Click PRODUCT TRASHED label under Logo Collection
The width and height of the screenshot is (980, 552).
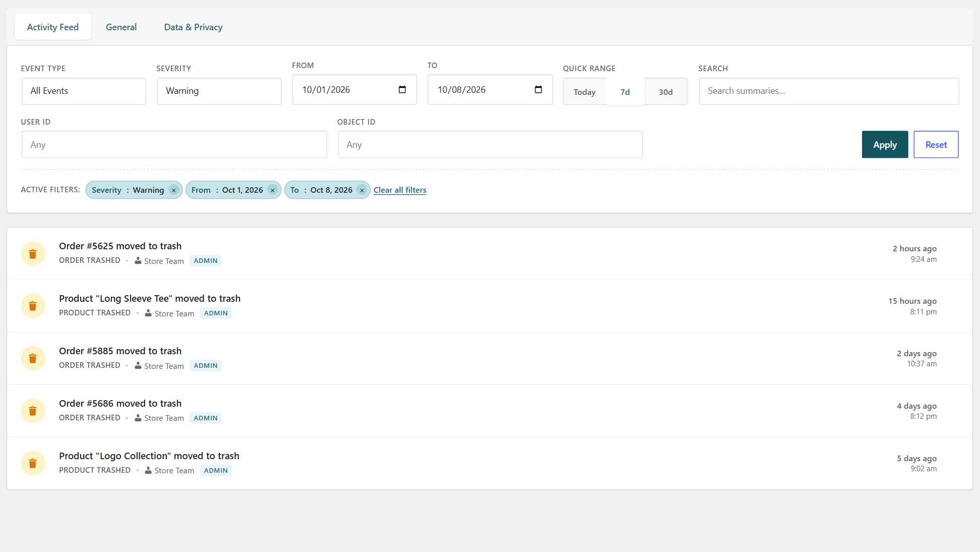(95, 470)
